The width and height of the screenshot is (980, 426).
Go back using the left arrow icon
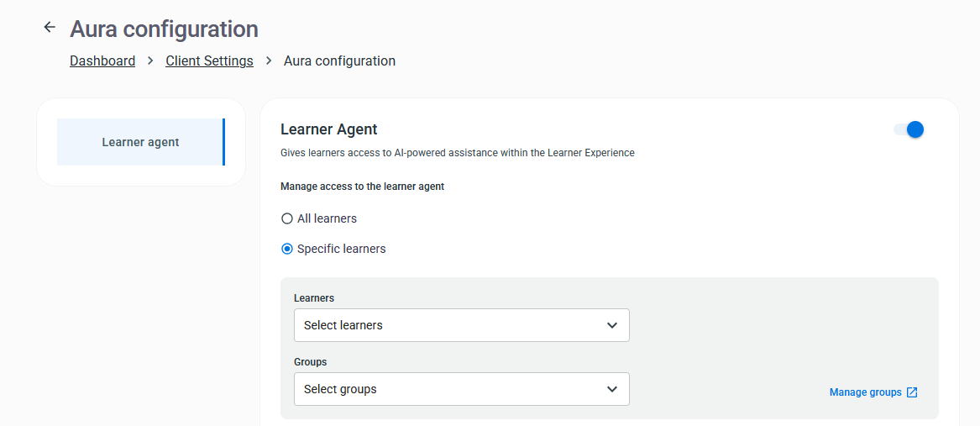(x=50, y=28)
